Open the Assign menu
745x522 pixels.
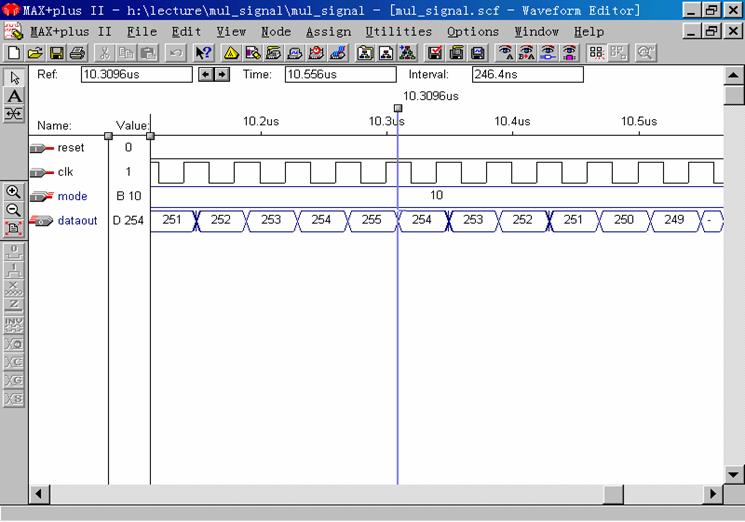tap(328, 32)
